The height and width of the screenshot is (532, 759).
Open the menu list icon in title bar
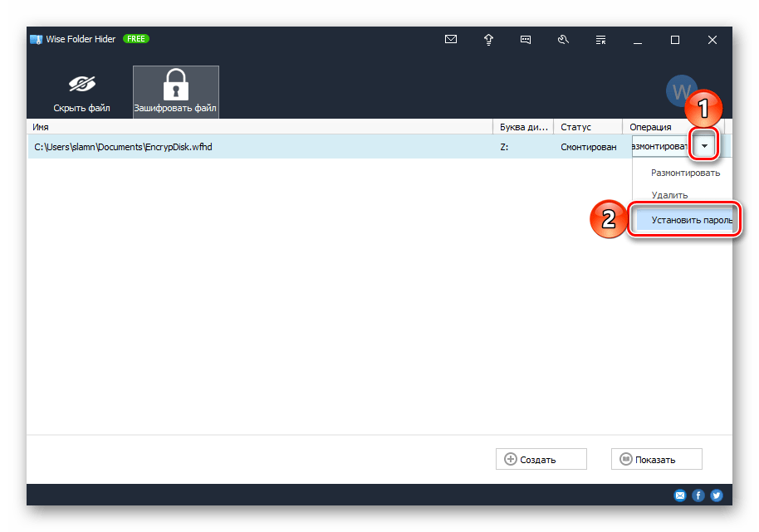[600, 40]
